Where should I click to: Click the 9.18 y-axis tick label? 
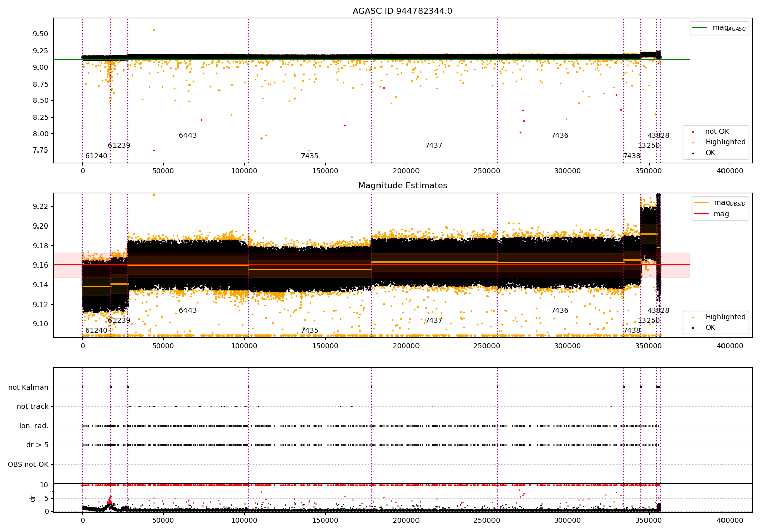click(x=41, y=246)
